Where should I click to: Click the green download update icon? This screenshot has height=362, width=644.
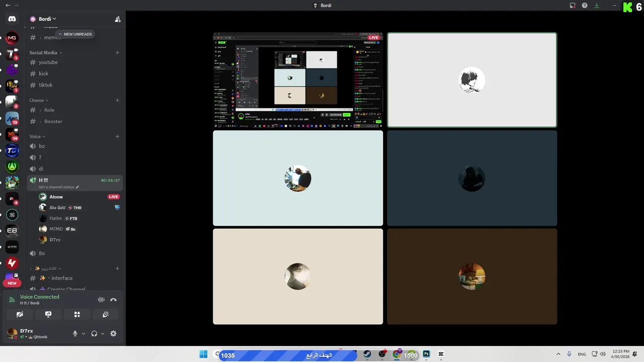tap(597, 6)
